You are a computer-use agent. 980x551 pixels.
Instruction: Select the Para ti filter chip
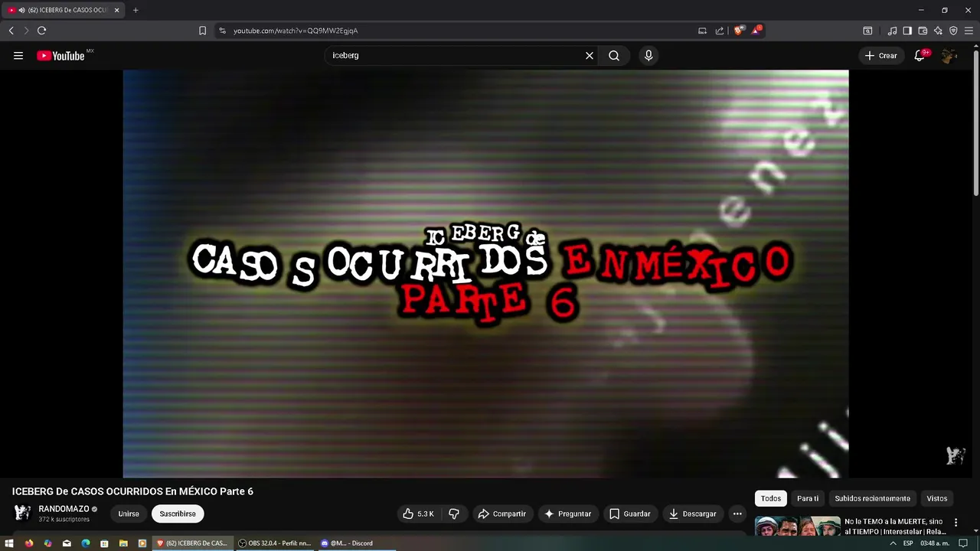[808, 499]
